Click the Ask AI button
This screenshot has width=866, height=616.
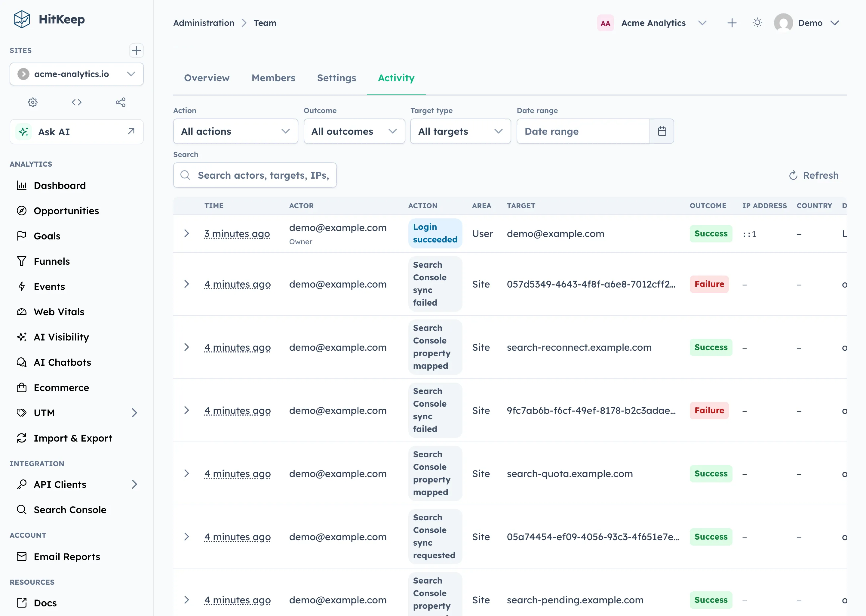coord(77,132)
